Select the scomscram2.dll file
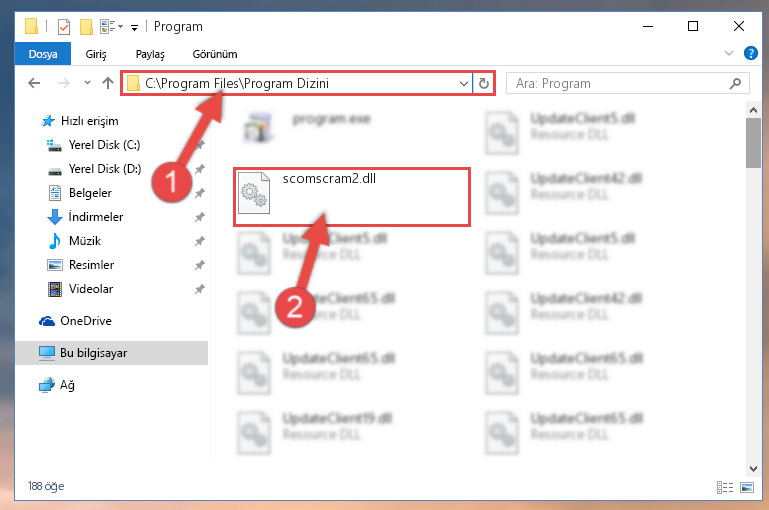 click(352, 197)
